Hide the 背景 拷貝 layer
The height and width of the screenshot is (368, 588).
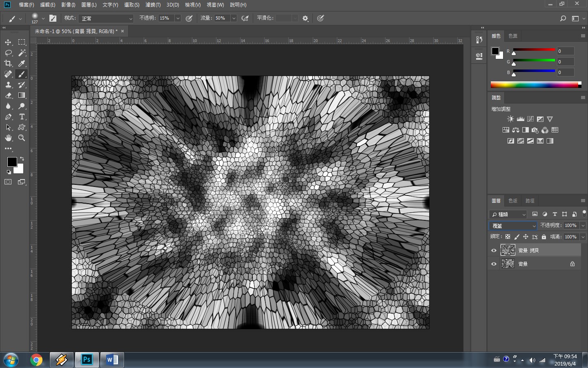pyautogui.click(x=494, y=250)
